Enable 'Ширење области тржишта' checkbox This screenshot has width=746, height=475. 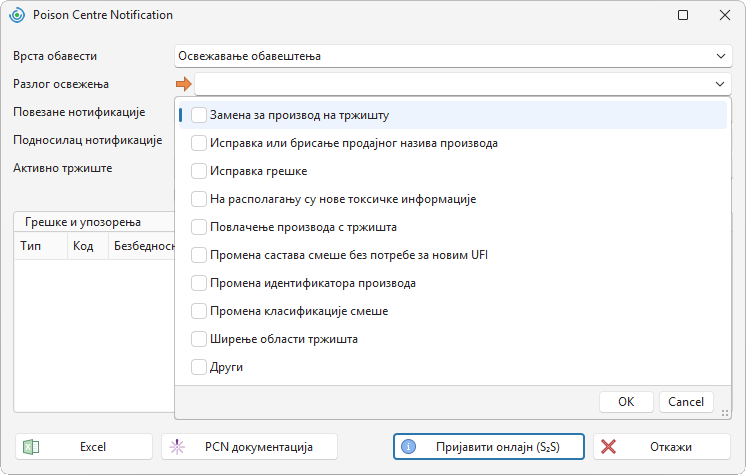click(199, 339)
